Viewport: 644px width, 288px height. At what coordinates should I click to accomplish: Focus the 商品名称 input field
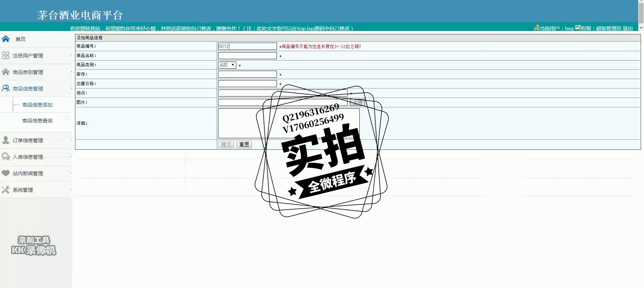coord(247,56)
